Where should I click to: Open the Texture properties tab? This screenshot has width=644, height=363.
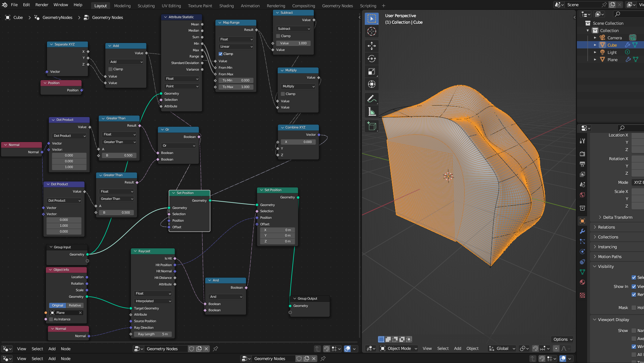tap(582, 295)
